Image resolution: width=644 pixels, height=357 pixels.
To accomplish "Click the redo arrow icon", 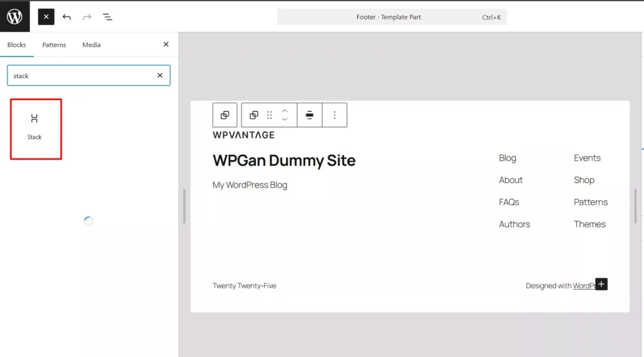I will pyautogui.click(x=87, y=17).
